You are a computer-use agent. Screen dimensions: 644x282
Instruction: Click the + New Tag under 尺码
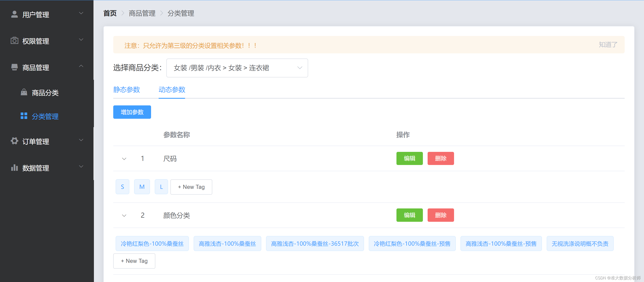click(191, 187)
